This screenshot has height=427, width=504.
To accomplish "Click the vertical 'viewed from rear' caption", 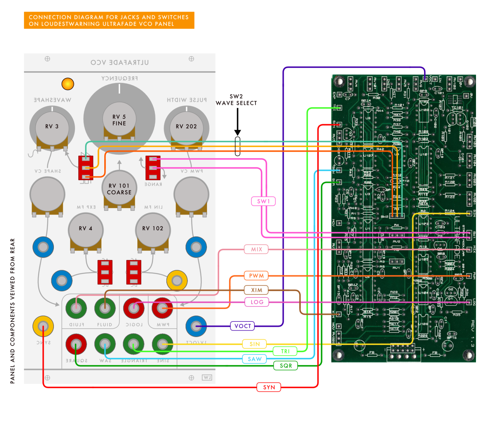I will [12, 311].
